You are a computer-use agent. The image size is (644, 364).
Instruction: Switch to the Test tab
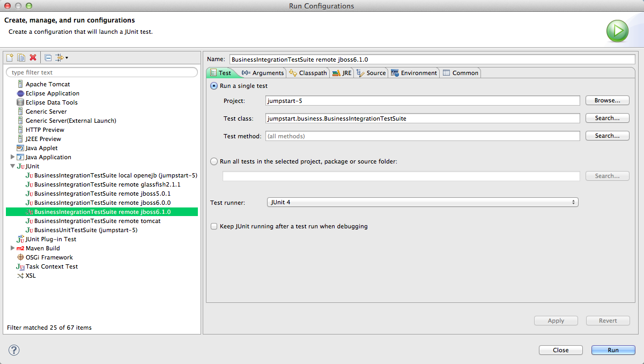pyautogui.click(x=221, y=73)
